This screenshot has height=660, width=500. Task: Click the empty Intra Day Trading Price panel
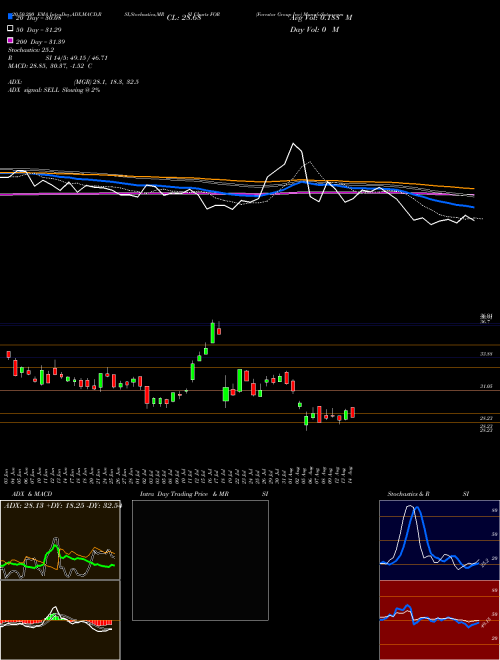[200, 560]
